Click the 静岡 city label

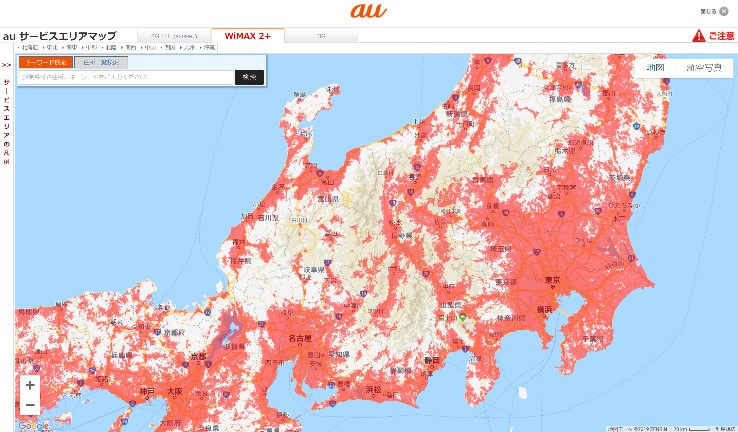pos(432,360)
